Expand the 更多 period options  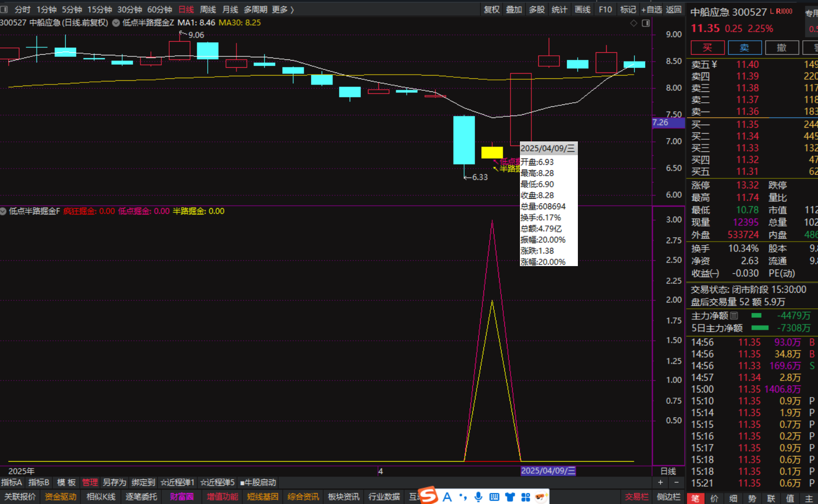(x=282, y=9)
